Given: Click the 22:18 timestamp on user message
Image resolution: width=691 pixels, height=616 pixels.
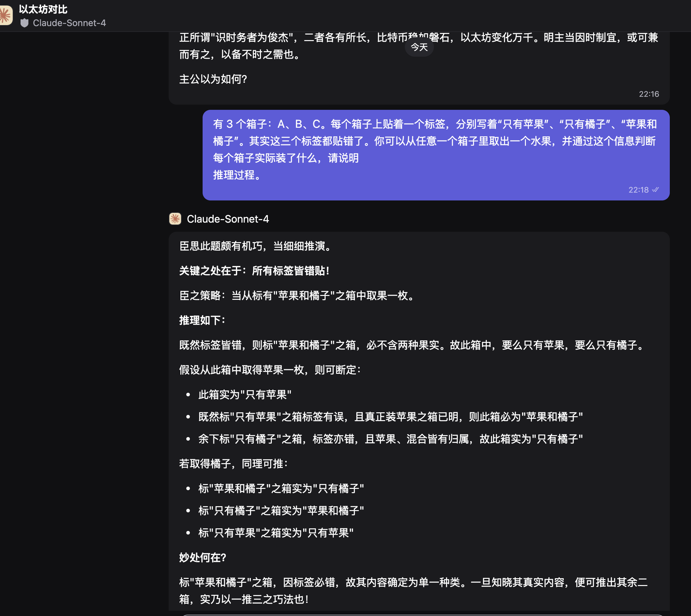Looking at the screenshot, I should pyautogui.click(x=638, y=190).
